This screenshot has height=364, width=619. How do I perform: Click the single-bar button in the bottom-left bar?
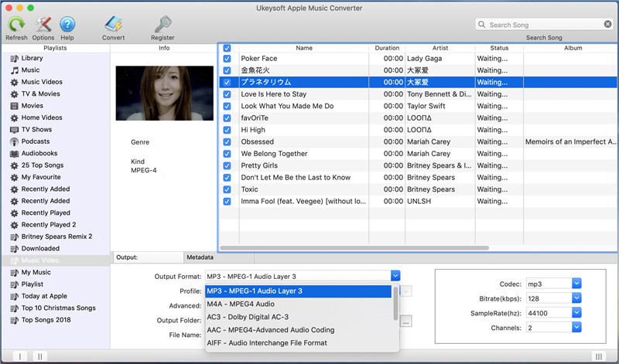(x=20, y=356)
